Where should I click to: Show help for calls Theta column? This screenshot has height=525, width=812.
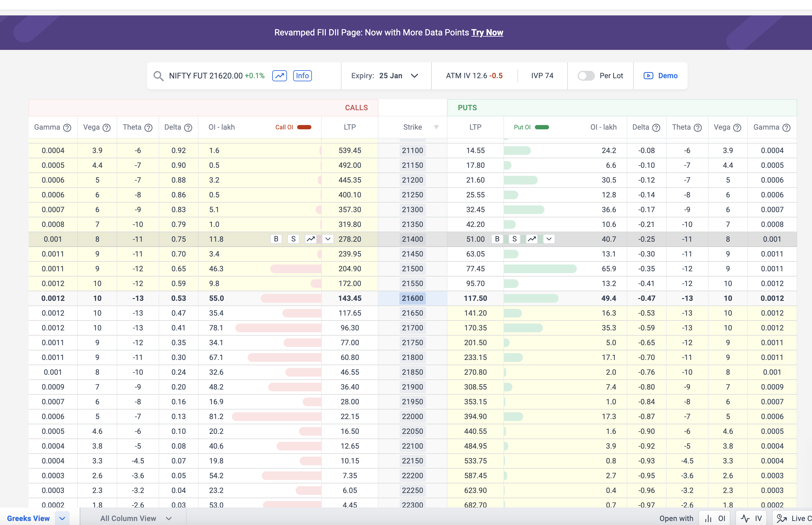pos(148,127)
